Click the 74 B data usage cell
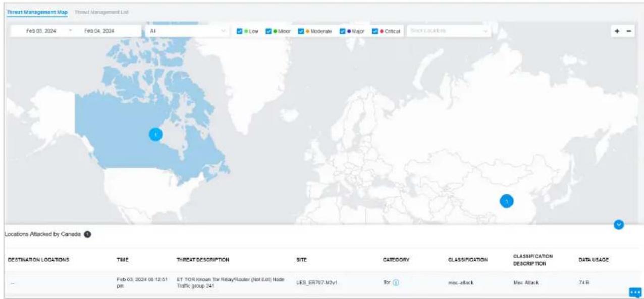The image size is (644, 299). point(583,283)
